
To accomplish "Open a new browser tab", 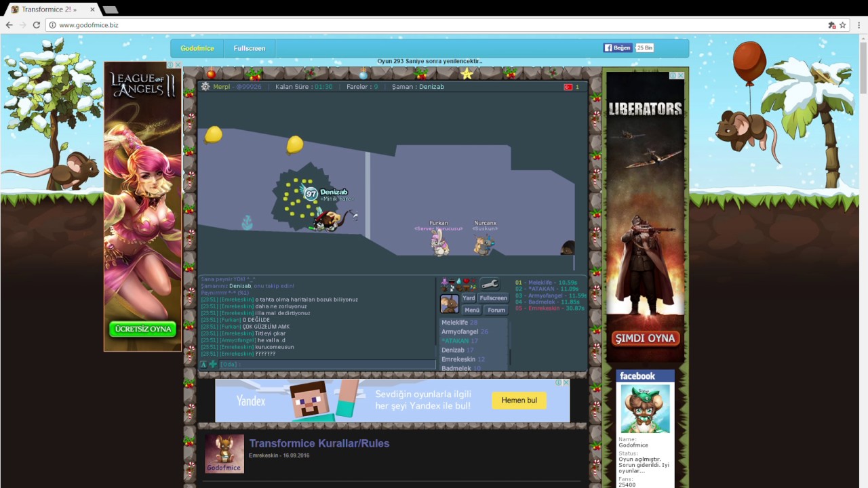I will pos(110,9).
